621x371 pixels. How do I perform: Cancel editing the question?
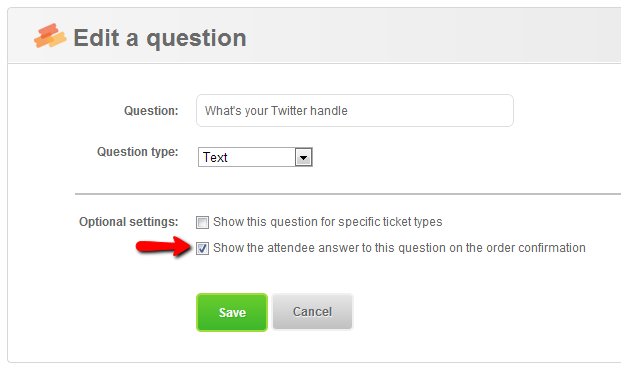pyautogui.click(x=312, y=312)
